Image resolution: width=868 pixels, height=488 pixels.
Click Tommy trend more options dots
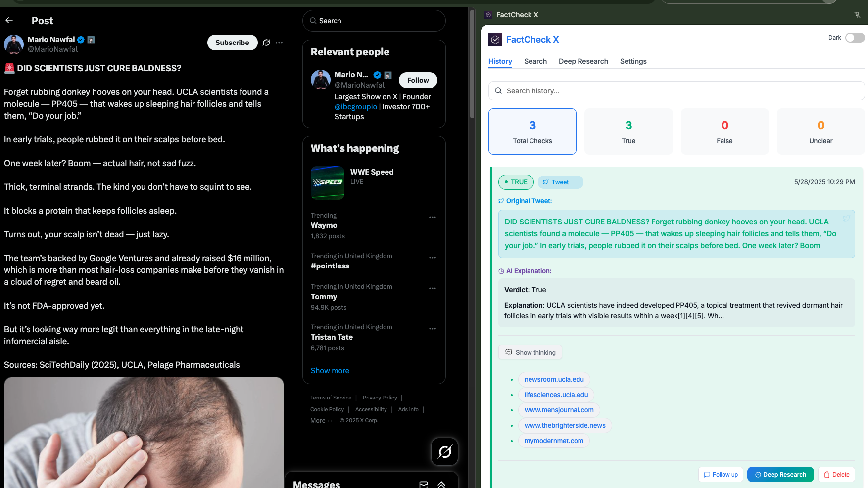tap(433, 288)
